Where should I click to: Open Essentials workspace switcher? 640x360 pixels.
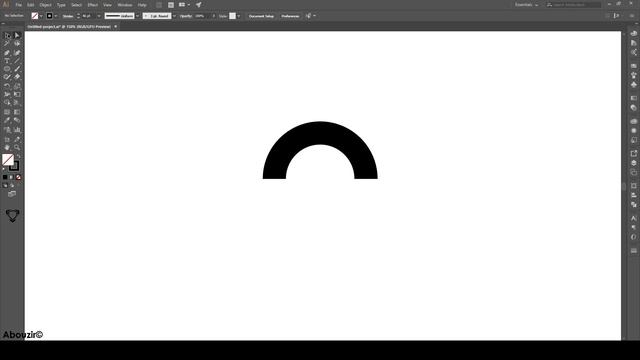pos(526,5)
